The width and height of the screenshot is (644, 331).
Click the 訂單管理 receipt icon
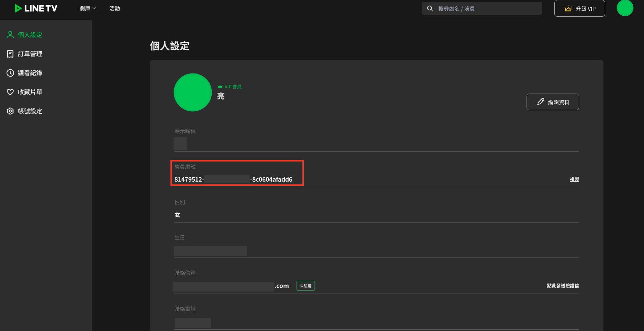(10, 54)
